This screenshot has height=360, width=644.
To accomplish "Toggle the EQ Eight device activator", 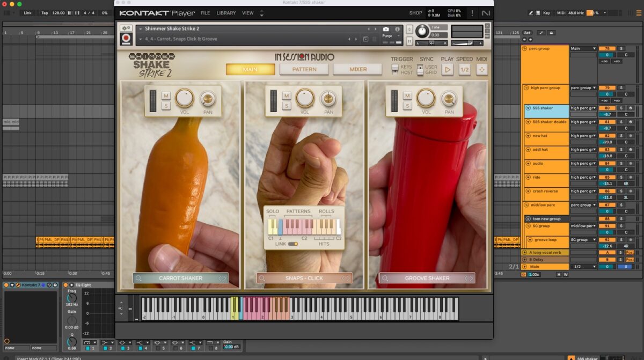I will pyautogui.click(x=66, y=285).
